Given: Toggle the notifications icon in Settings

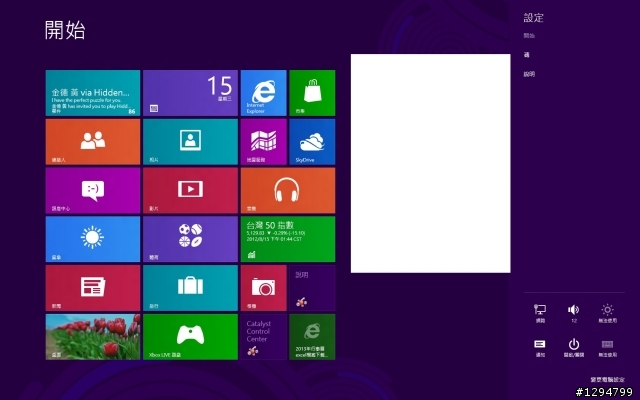Looking at the screenshot, I should coord(540,348).
